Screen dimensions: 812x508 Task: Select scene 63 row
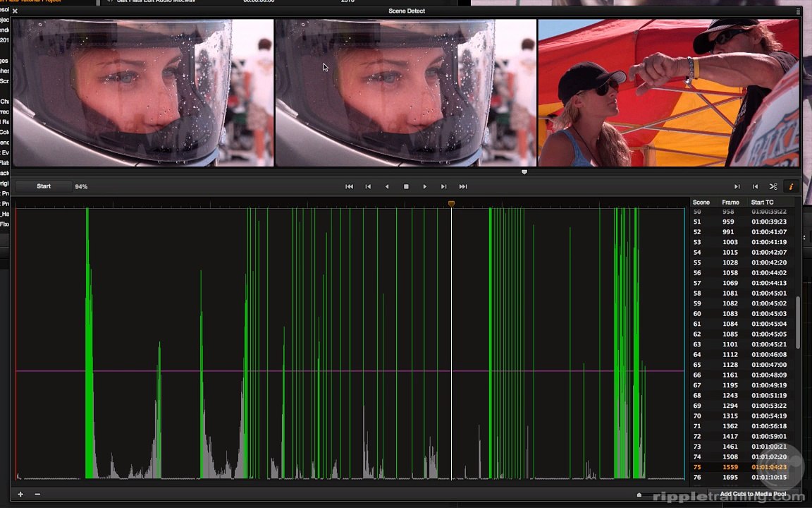(743, 344)
